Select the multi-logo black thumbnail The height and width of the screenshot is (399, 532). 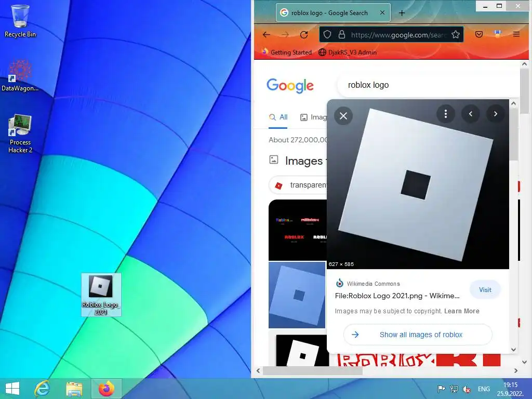tap(298, 230)
